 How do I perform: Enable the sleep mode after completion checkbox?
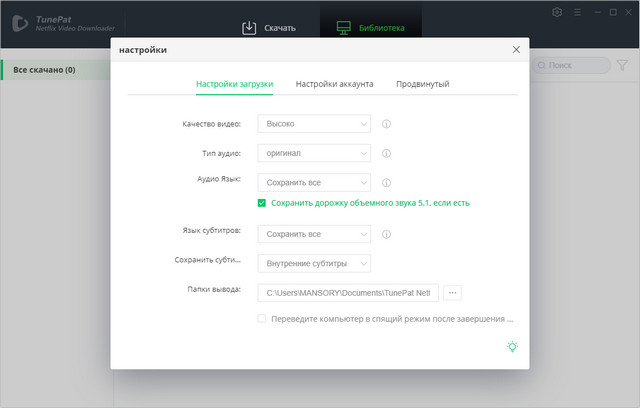tap(262, 319)
